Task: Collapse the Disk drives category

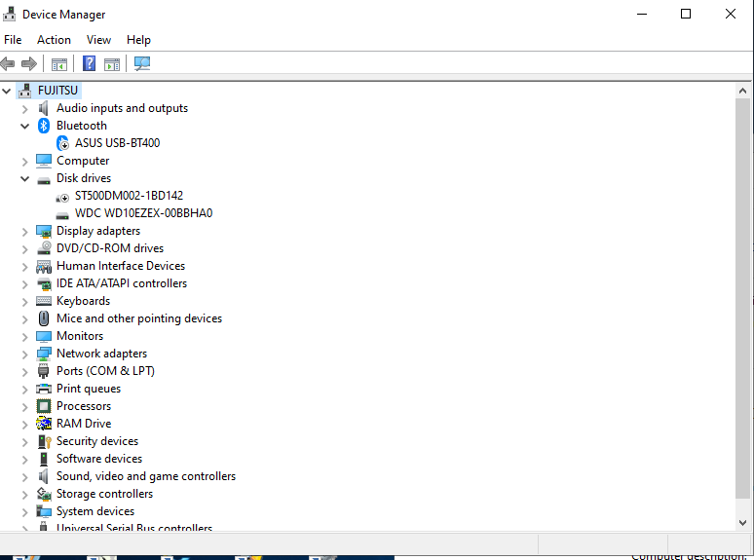Action: tap(25, 178)
